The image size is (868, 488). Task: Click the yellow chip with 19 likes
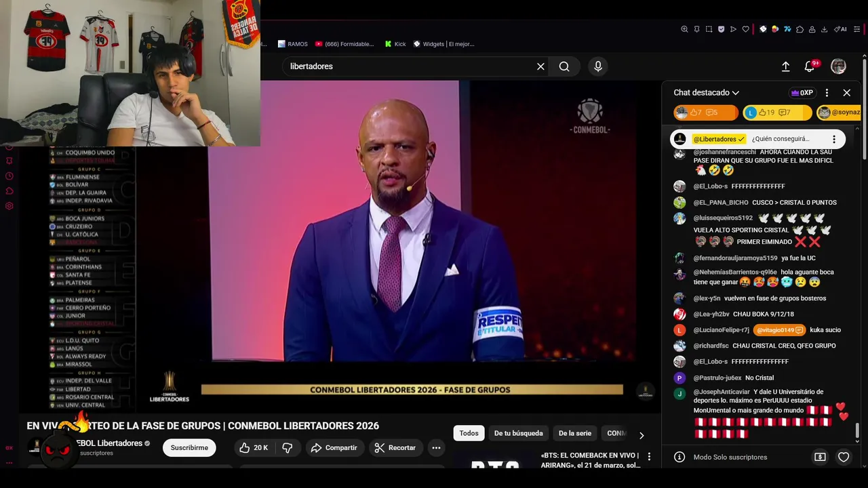click(777, 113)
